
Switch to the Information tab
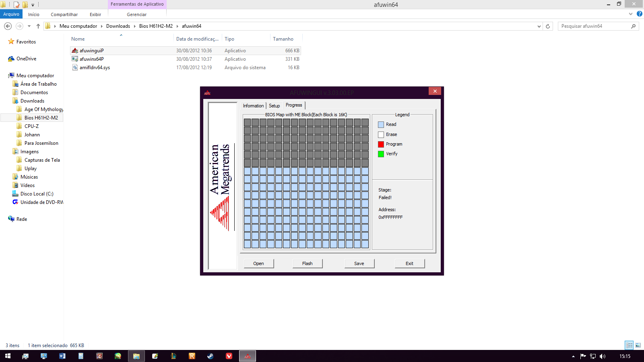tap(253, 106)
